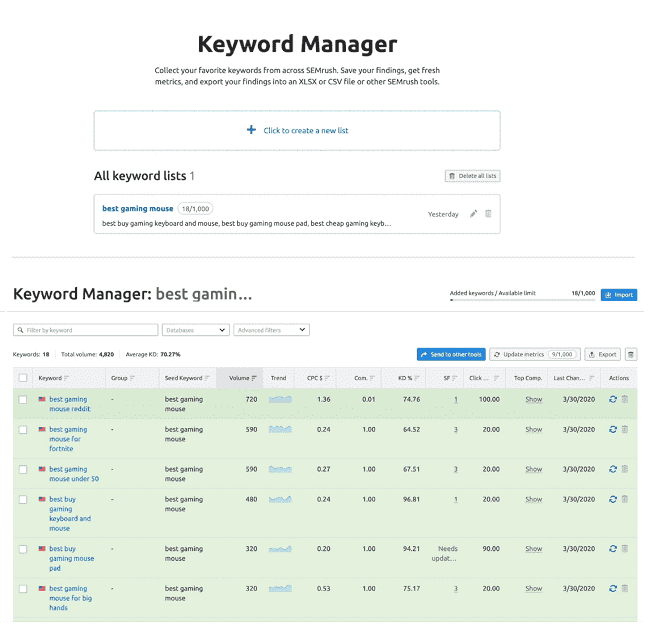Click the Total volume 4,820 value
Screen dimensions: 649x643
coord(106,355)
